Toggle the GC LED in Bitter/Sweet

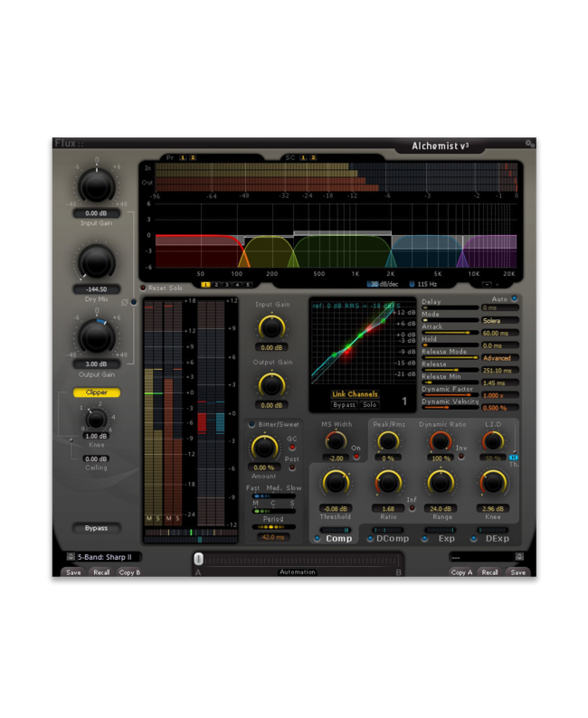click(x=292, y=448)
